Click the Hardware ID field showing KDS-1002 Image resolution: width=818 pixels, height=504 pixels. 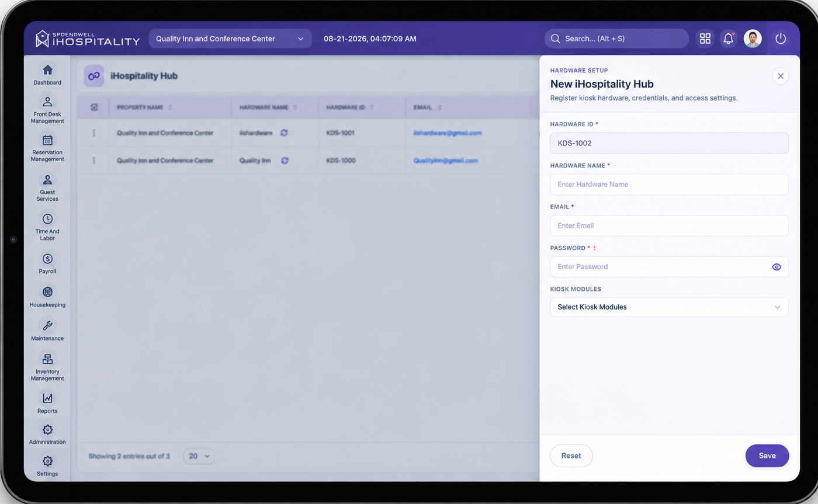point(670,143)
